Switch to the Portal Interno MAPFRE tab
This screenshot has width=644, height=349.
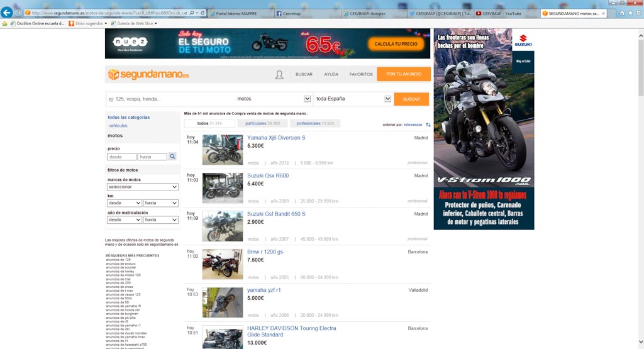pos(241,14)
